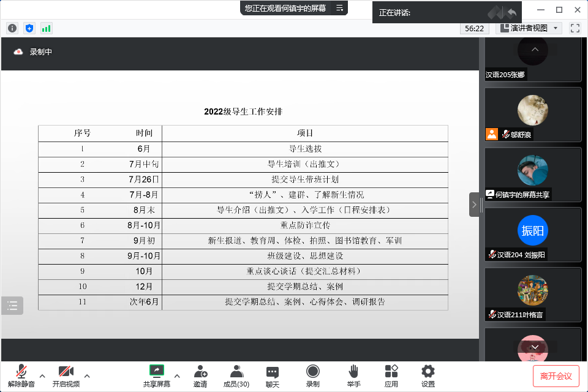Click the meeting info icon
Viewport: 588px width, 392px height.
click(12, 28)
